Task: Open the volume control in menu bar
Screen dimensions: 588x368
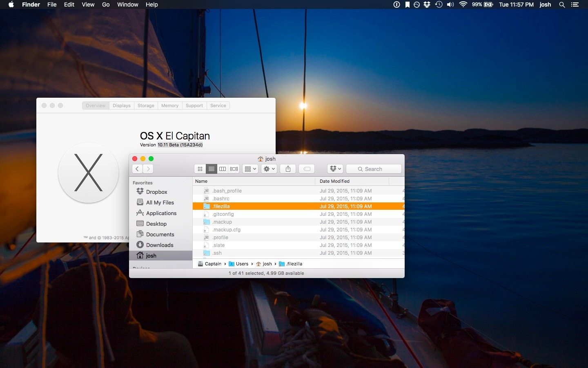Action: pyautogui.click(x=450, y=4)
